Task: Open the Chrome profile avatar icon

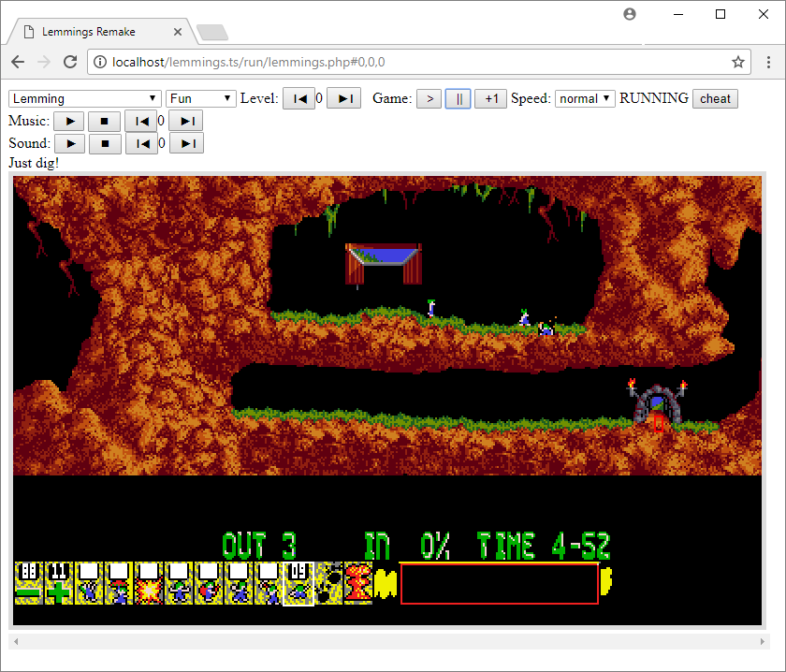Action: [630, 14]
